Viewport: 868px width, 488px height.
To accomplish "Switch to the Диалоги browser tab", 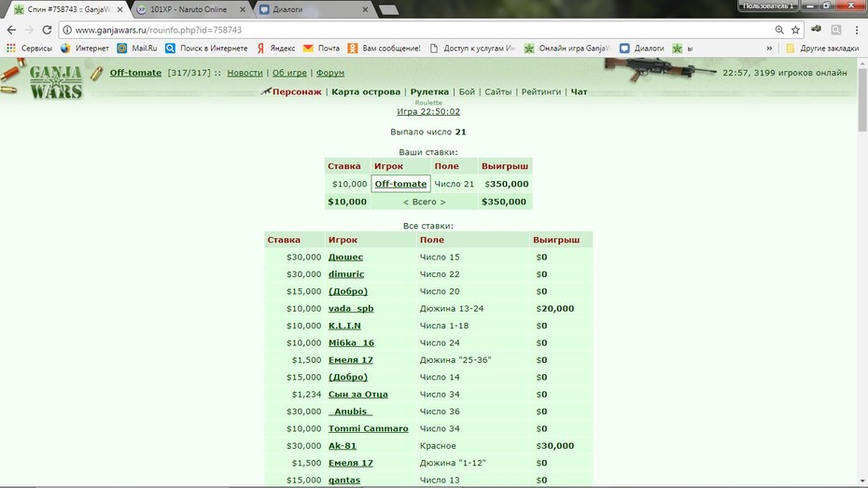I will point(313,9).
